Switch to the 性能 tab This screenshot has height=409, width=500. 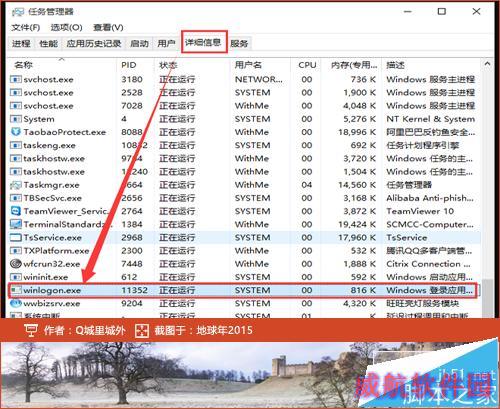point(48,44)
